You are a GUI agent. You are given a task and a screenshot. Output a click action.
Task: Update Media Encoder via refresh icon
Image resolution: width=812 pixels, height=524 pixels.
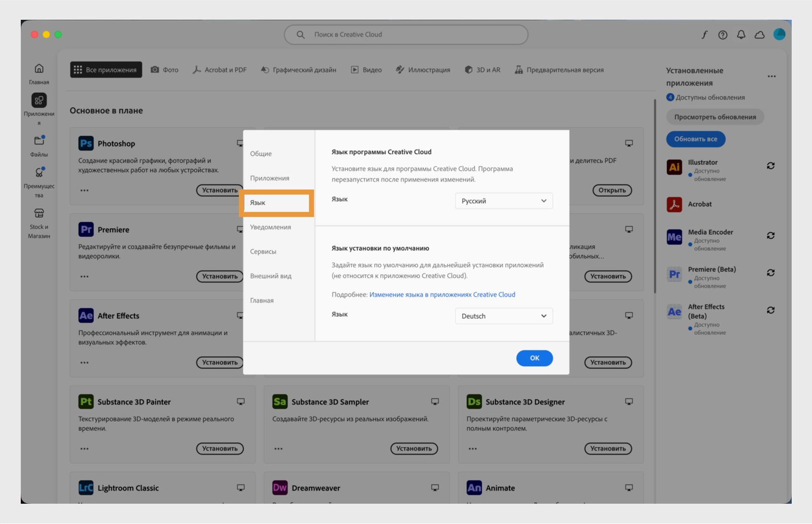click(x=770, y=235)
